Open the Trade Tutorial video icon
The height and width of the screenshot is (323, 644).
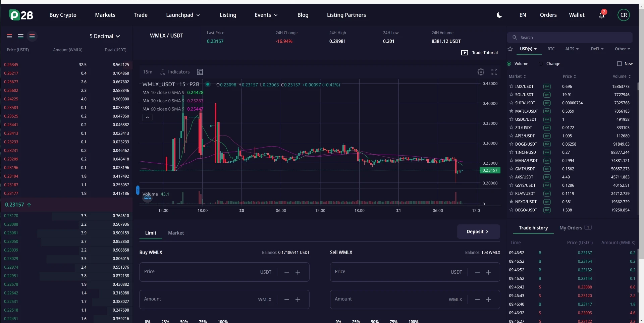point(465,53)
